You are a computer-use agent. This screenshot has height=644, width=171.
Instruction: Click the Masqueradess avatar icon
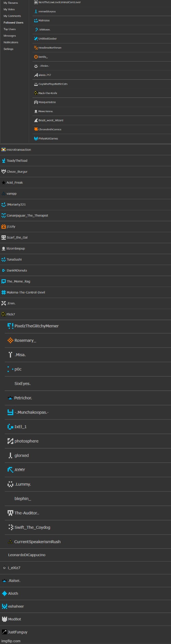point(36,102)
